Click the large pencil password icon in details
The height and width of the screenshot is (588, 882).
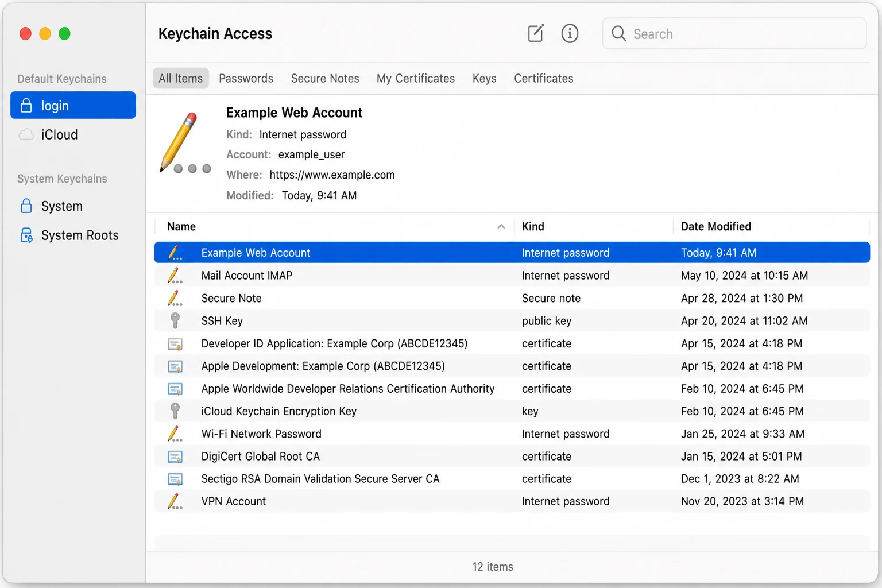pos(185,143)
